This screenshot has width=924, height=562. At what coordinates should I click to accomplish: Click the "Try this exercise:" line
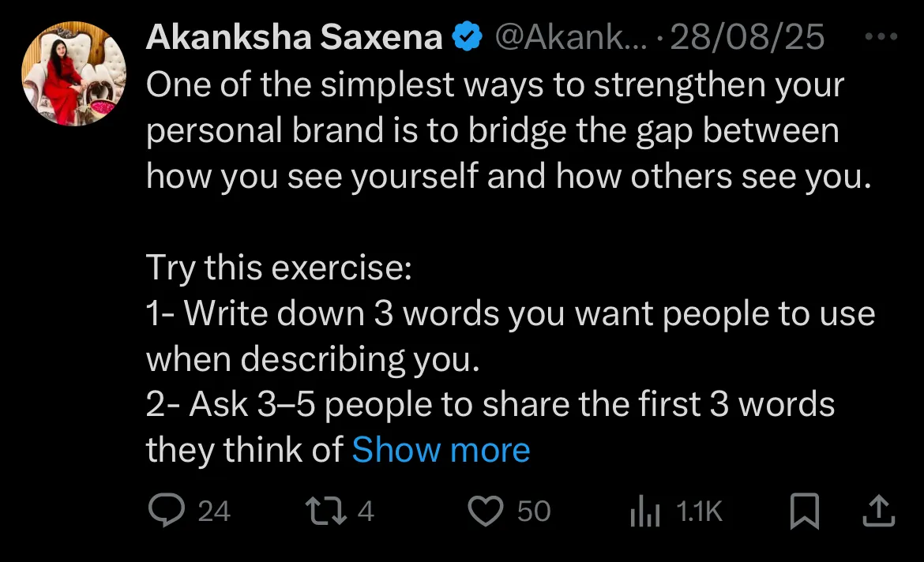pos(279,268)
